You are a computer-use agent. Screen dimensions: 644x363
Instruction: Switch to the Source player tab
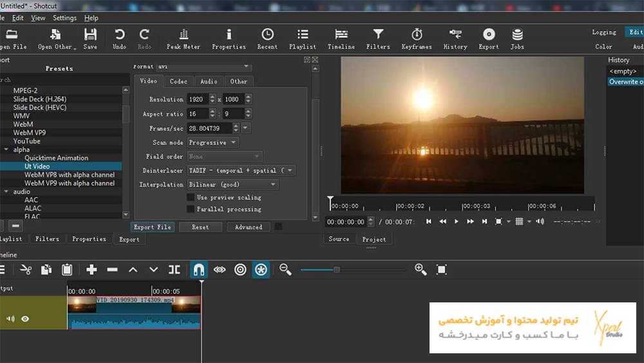pyautogui.click(x=339, y=239)
